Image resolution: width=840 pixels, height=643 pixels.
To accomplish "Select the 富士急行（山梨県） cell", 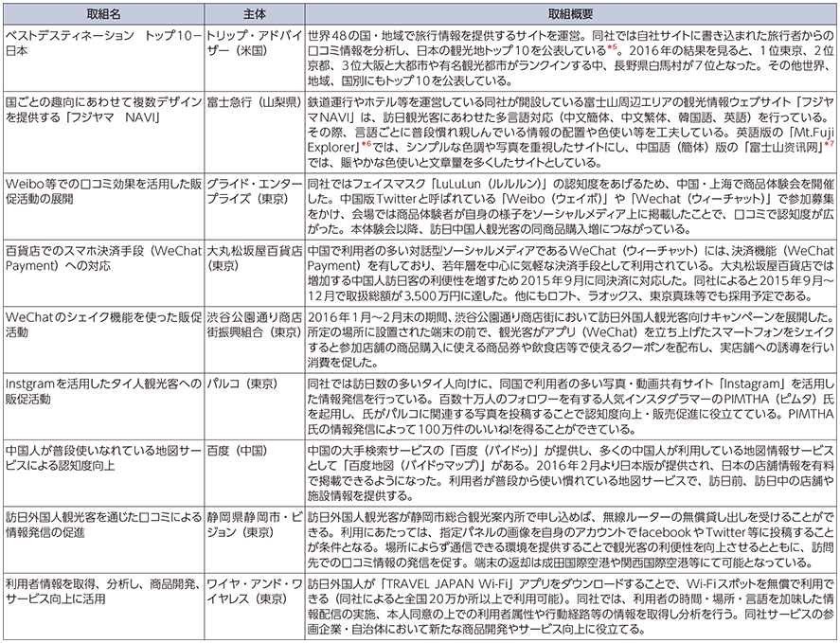I will click(x=255, y=132).
